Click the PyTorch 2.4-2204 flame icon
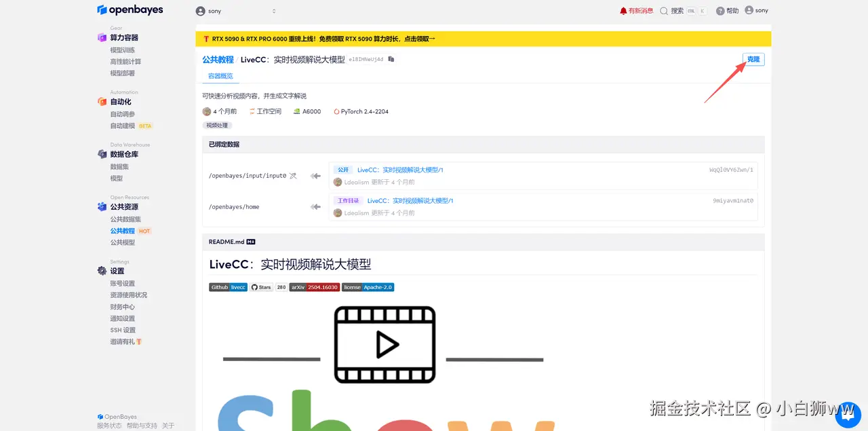This screenshot has height=431, width=868. 336,111
